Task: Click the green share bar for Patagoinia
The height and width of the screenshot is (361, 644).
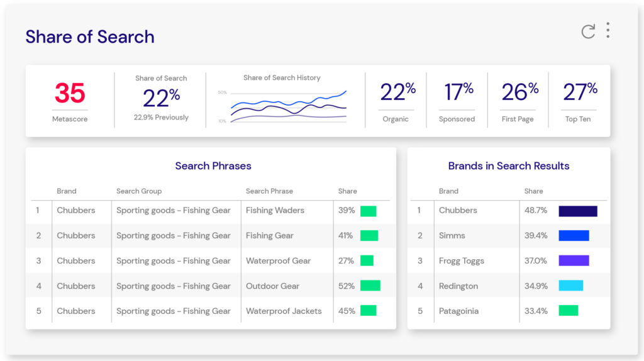Action: pos(569,311)
